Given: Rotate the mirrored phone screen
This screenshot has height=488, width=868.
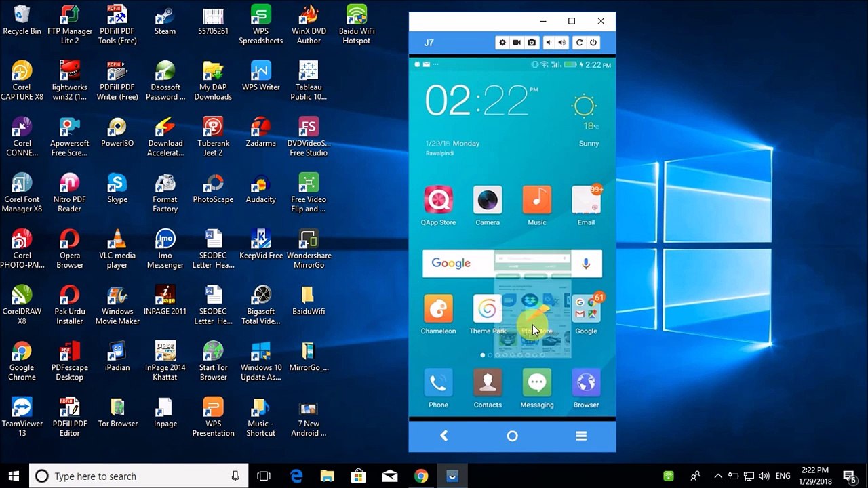Looking at the screenshot, I should [579, 43].
